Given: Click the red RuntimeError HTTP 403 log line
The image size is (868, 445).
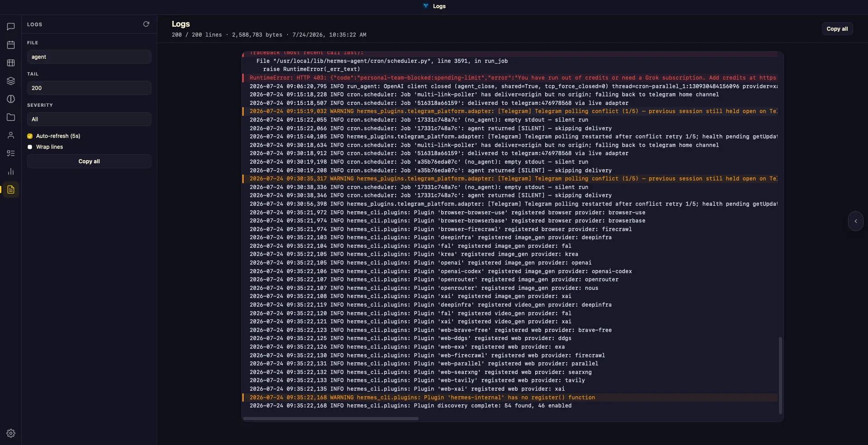Looking at the screenshot, I should click(510, 78).
